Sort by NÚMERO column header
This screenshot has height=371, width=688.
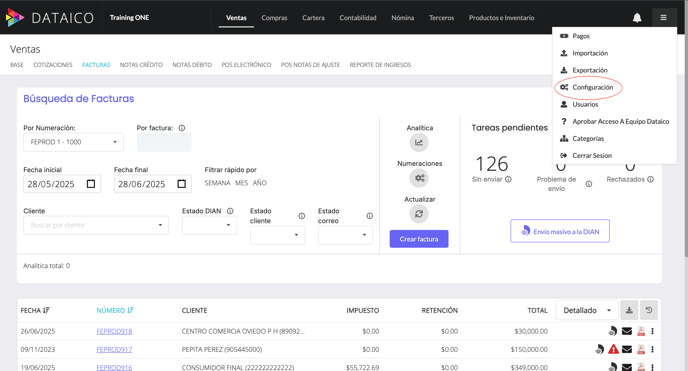click(x=115, y=310)
